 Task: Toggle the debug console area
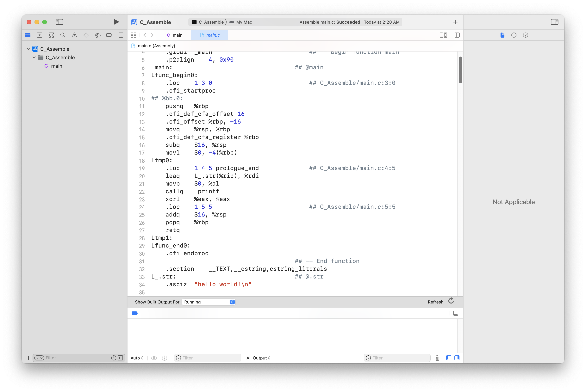click(455, 313)
